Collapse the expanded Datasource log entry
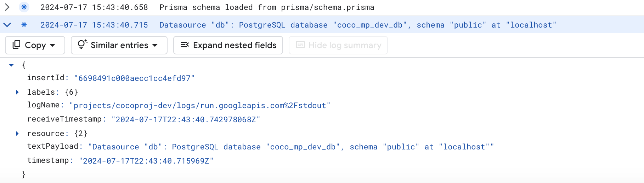 click(7, 25)
